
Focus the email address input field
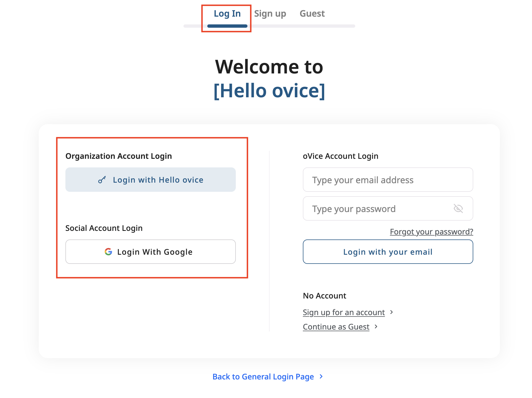(388, 180)
